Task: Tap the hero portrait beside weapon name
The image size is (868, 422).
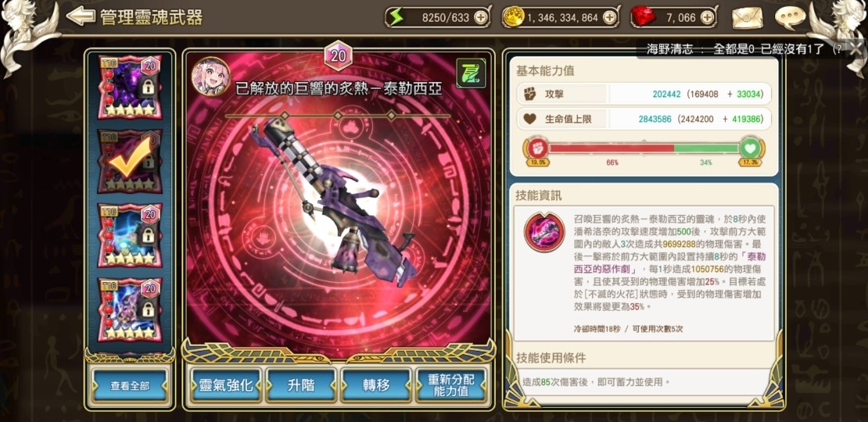Action: (211, 77)
